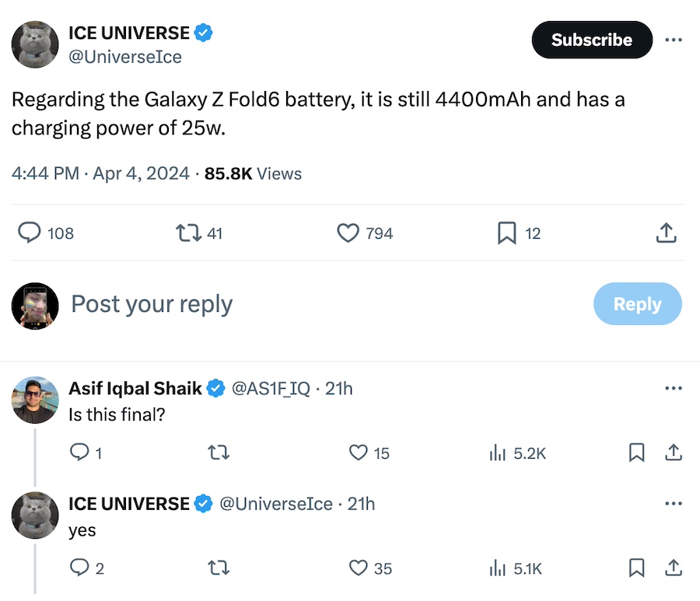Open more options on Asif's reply
Screen dimensions: 700x601
(674, 388)
